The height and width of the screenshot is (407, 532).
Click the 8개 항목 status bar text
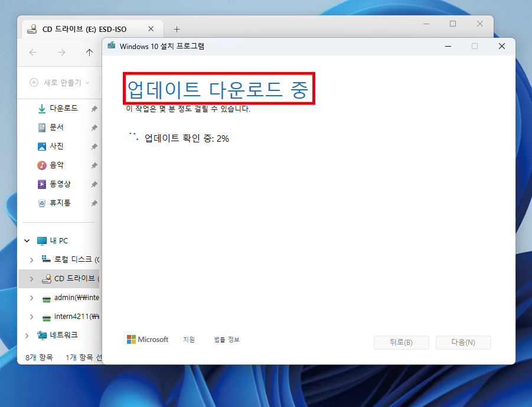[x=39, y=357]
